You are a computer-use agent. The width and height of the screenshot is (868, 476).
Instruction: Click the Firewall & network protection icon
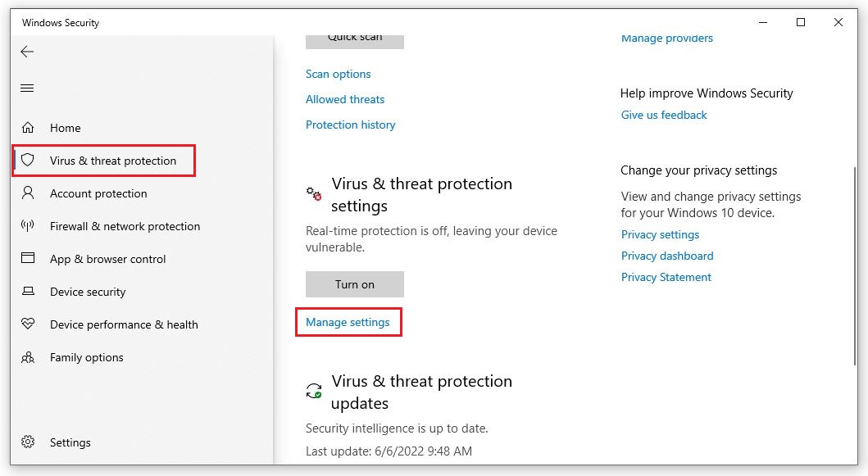pyautogui.click(x=27, y=226)
